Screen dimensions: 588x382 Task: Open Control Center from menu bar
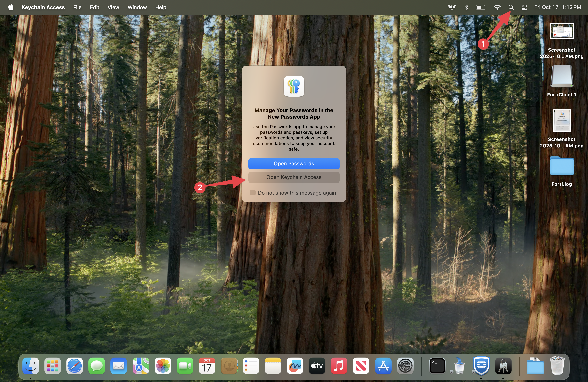pos(524,7)
